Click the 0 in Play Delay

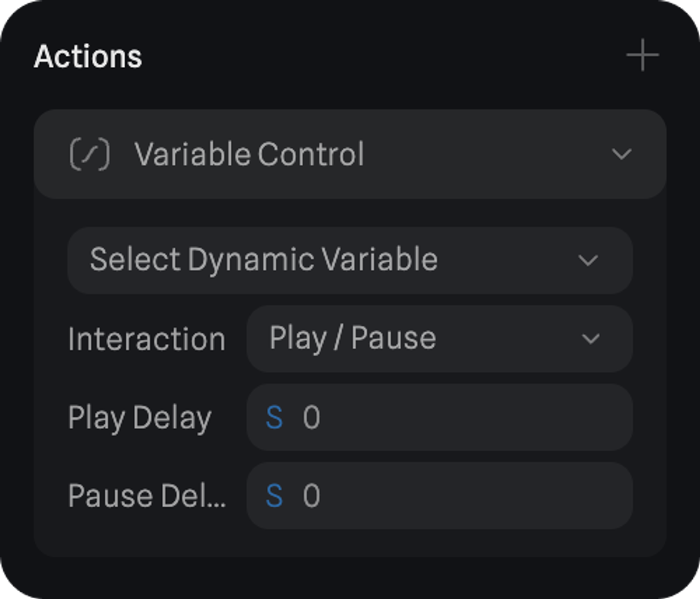point(311,417)
